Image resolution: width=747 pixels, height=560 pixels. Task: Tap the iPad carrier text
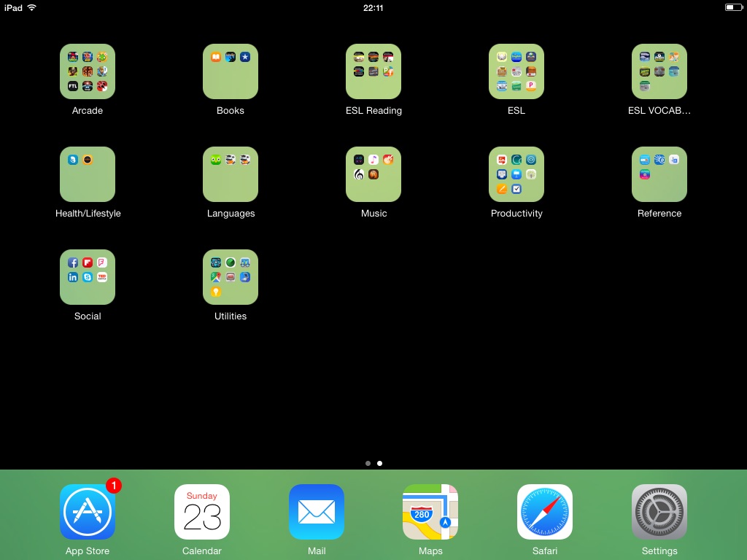(x=13, y=7)
